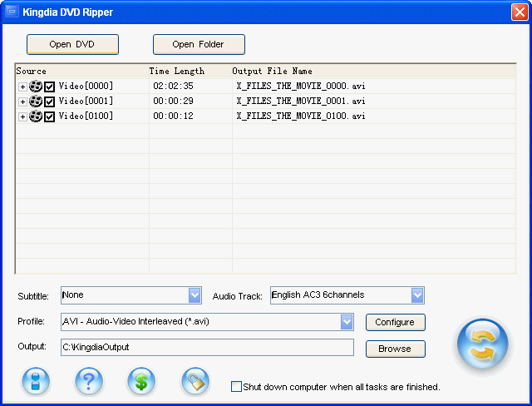Open the Profile format dropdown

tap(347, 322)
